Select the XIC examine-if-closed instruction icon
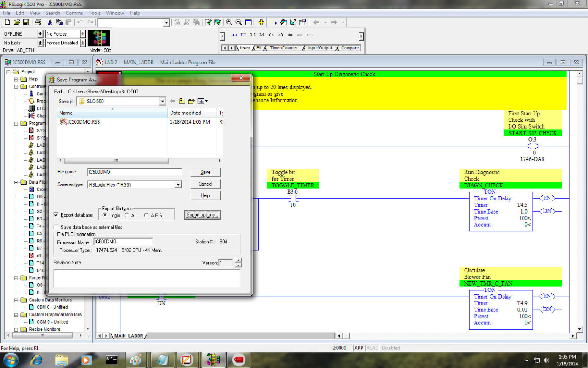 253,36
